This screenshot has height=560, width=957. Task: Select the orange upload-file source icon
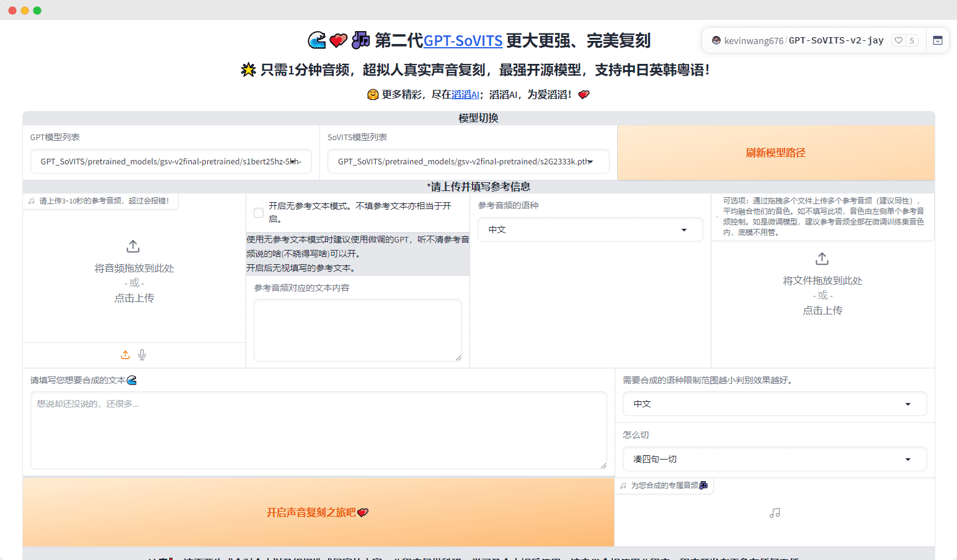click(x=125, y=355)
